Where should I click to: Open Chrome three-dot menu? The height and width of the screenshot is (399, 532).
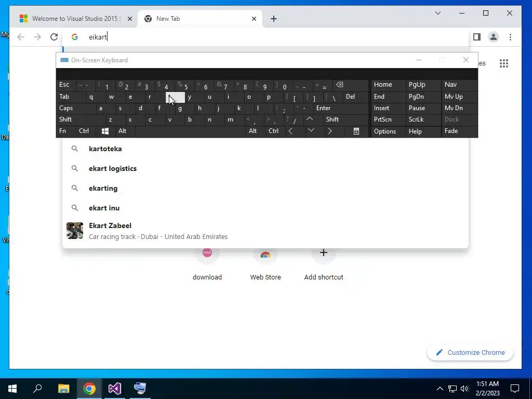(510, 37)
